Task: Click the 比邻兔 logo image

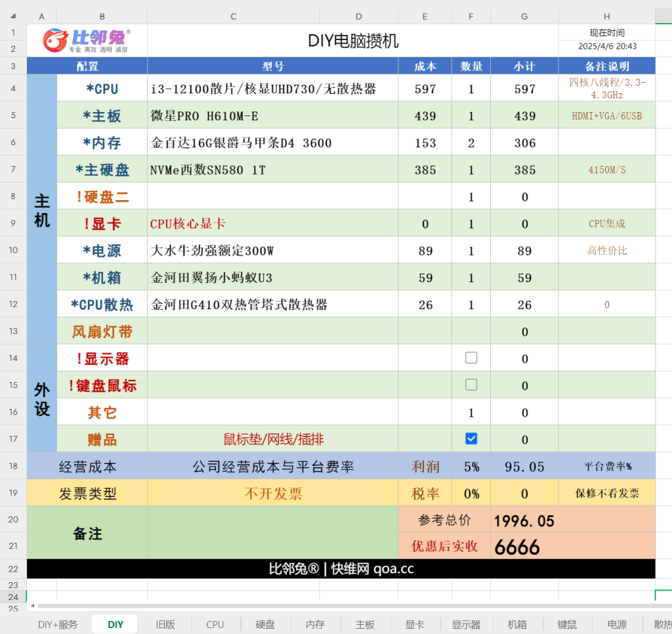Action: click(x=87, y=41)
